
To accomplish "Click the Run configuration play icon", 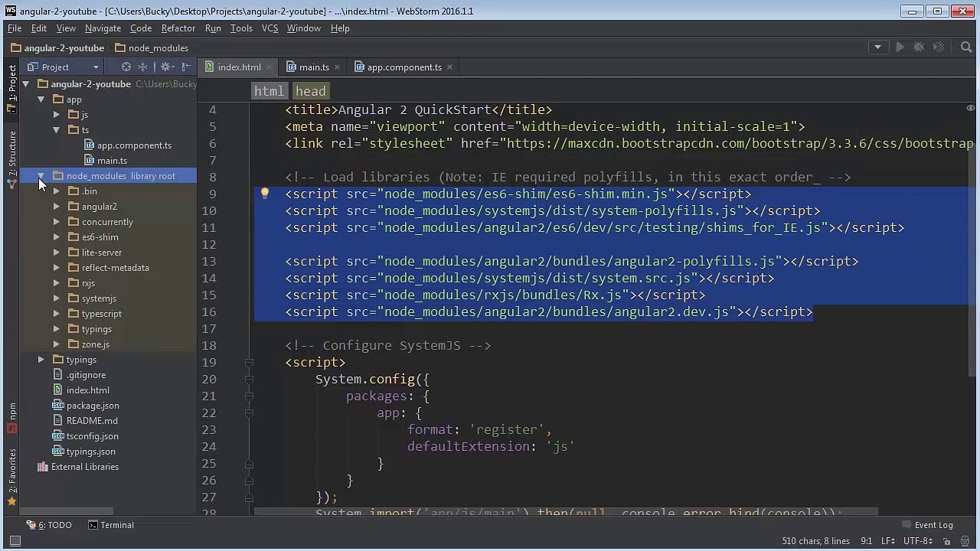I will point(900,47).
